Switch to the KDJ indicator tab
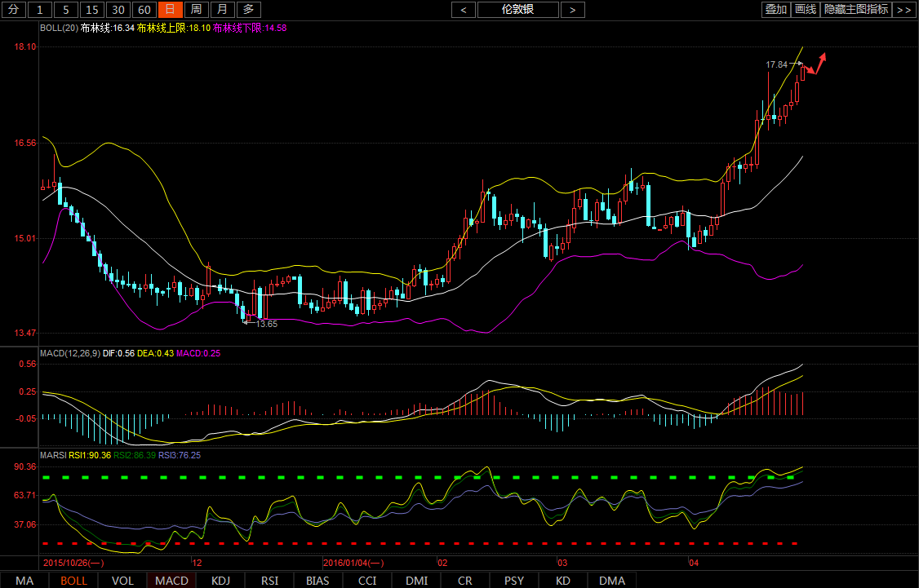 [220, 581]
